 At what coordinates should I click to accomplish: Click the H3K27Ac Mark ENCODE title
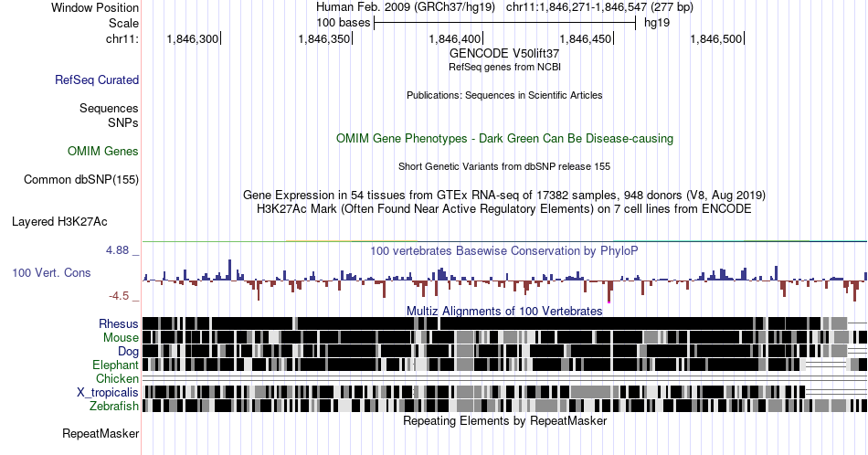[x=504, y=208]
